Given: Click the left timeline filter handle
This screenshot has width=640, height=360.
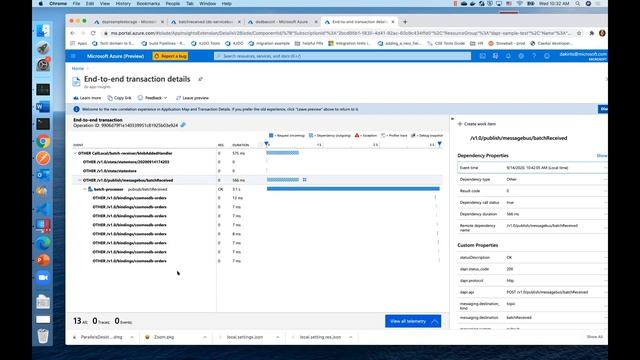Looking at the screenshot, I should click(266, 144).
